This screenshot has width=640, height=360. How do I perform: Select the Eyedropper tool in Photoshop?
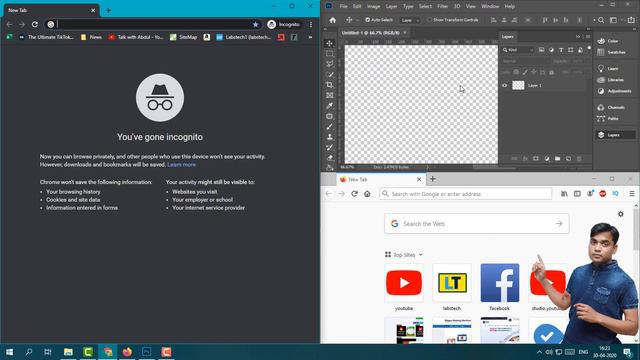tap(329, 106)
